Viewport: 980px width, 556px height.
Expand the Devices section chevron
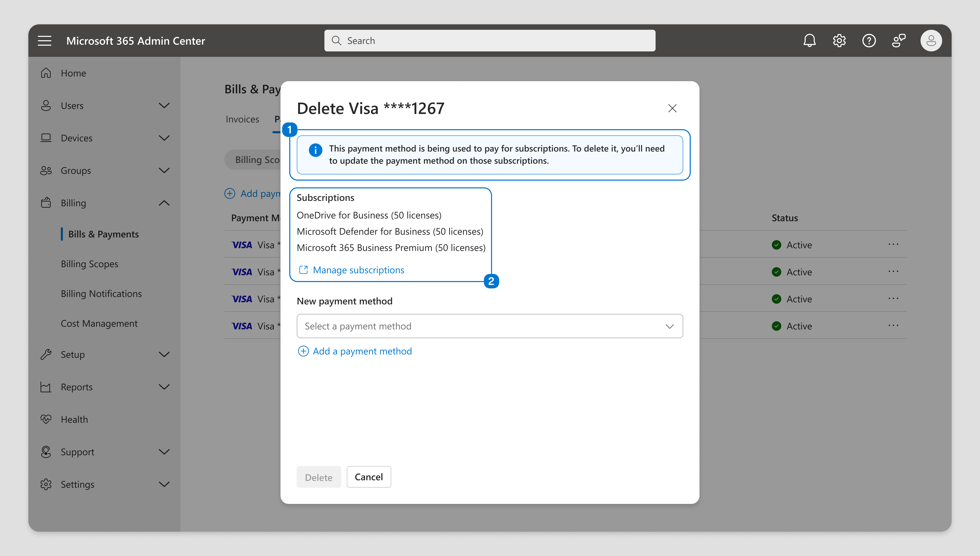(x=164, y=138)
